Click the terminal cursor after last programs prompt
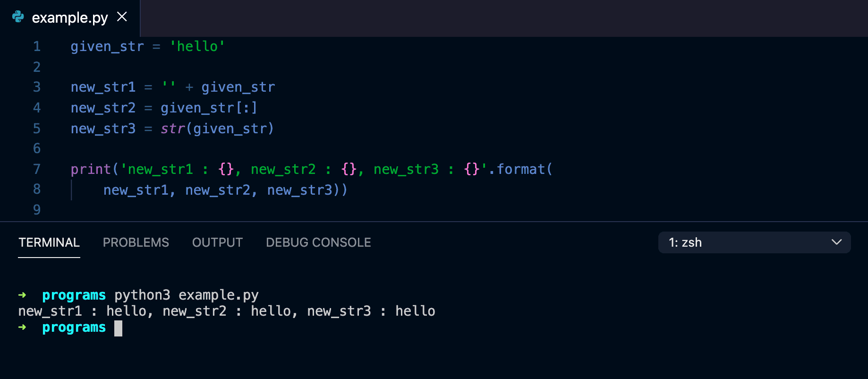868x379 pixels. (x=118, y=328)
